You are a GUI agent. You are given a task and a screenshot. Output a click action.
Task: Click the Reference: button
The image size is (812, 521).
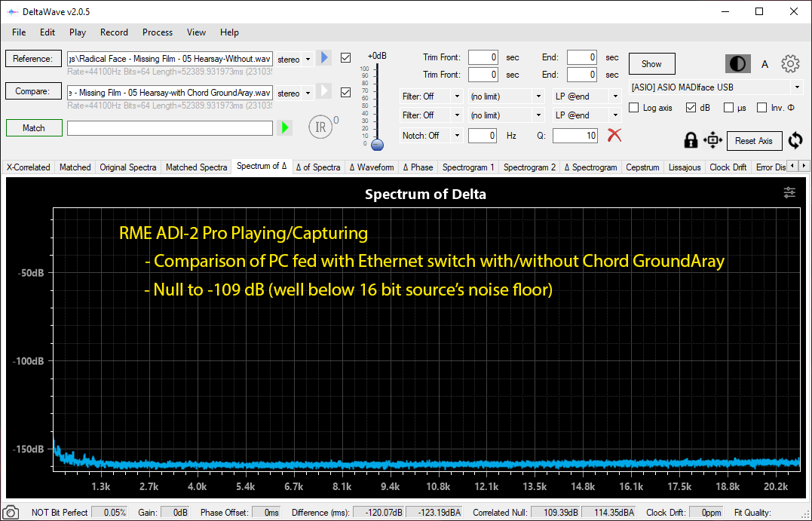[x=33, y=59]
